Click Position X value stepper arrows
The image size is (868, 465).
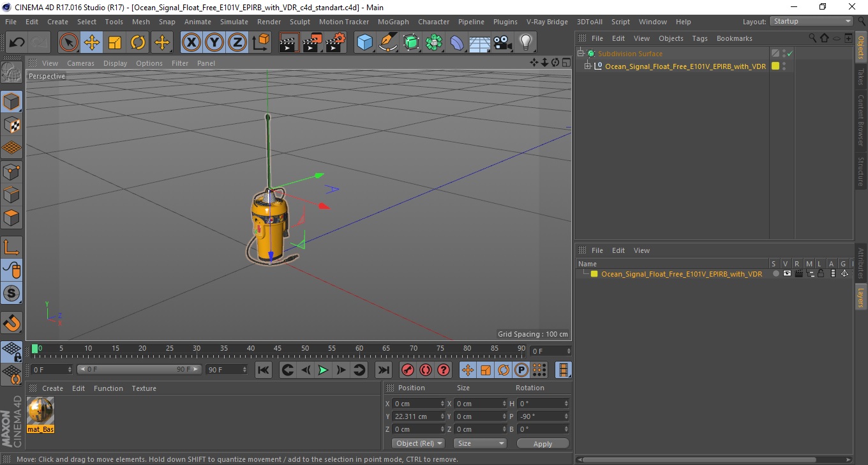[443, 404]
